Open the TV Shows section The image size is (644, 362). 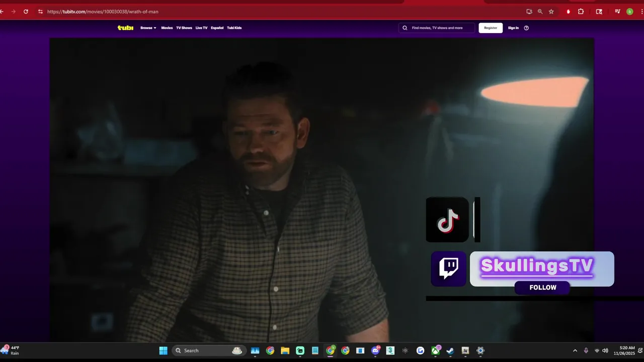click(184, 28)
